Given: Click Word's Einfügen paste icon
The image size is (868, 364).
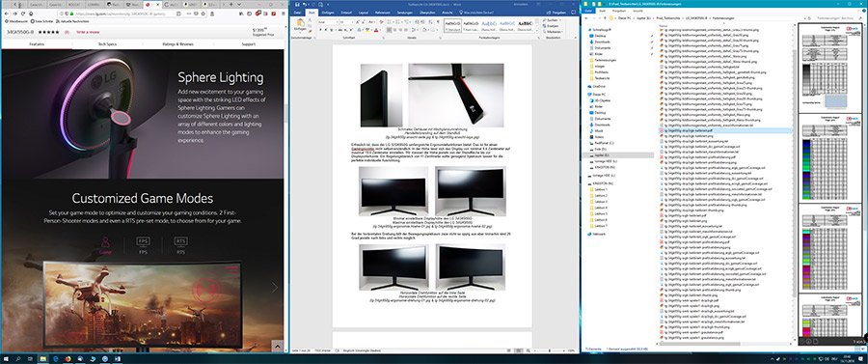Looking at the screenshot, I should [300, 23].
